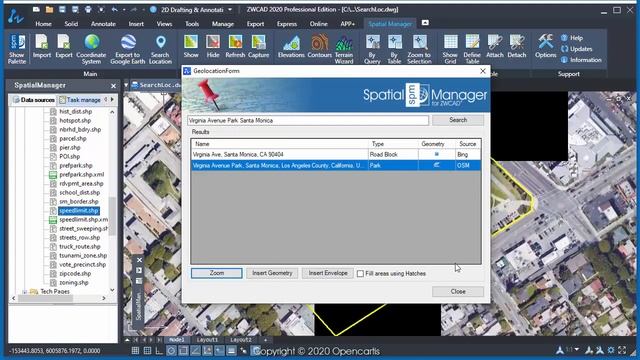Open Search Location tool

[x=160, y=49]
